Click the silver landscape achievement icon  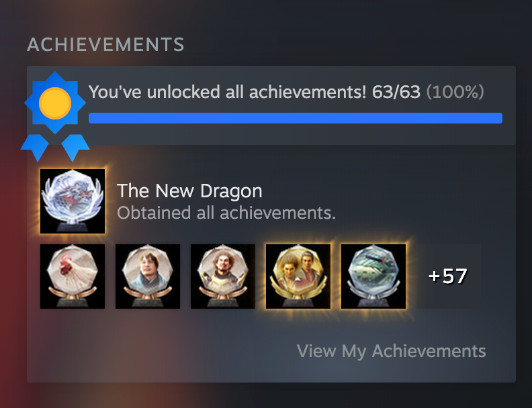coord(373,276)
